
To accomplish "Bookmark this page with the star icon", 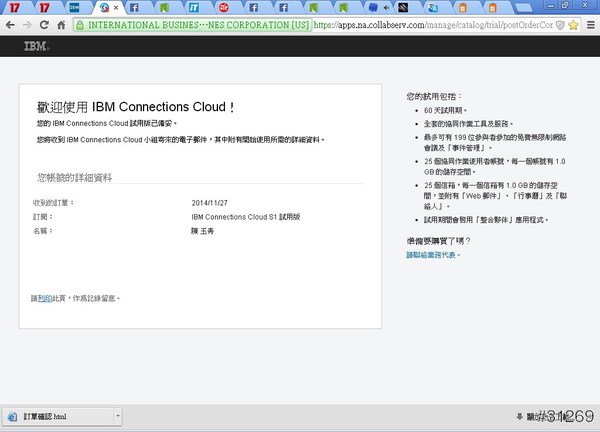I will [x=573, y=24].
